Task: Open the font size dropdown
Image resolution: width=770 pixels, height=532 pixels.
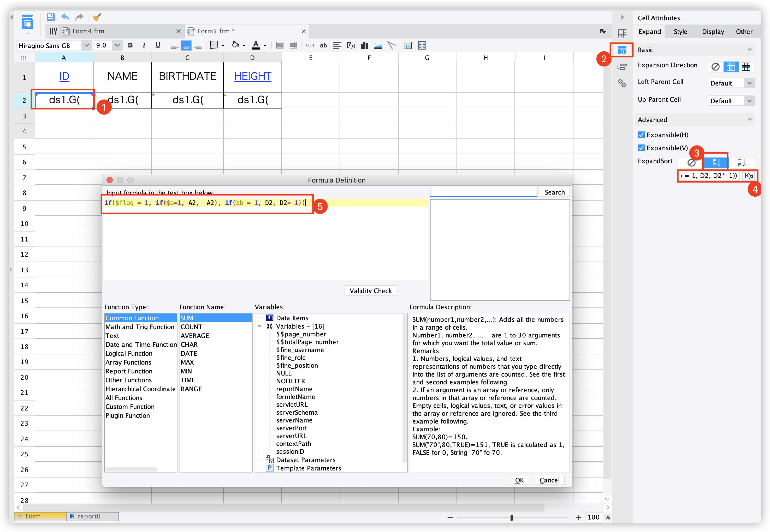Action: pyautogui.click(x=117, y=45)
